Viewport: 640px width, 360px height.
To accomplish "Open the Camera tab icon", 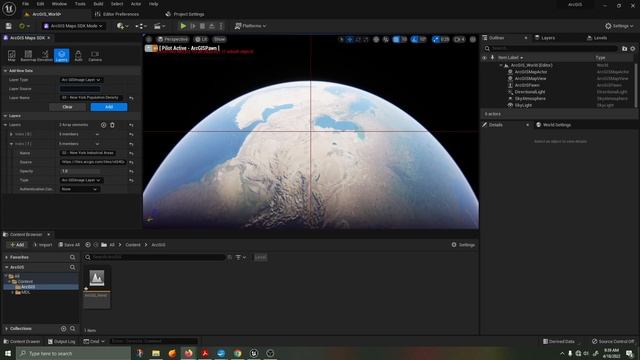I will tap(95, 56).
